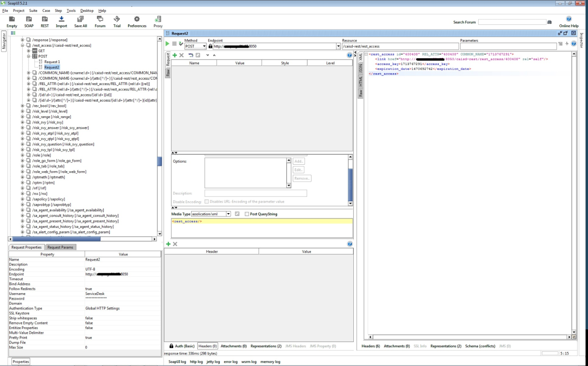
Task: Switch response view to Raw tab
Action: pos(360,94)
